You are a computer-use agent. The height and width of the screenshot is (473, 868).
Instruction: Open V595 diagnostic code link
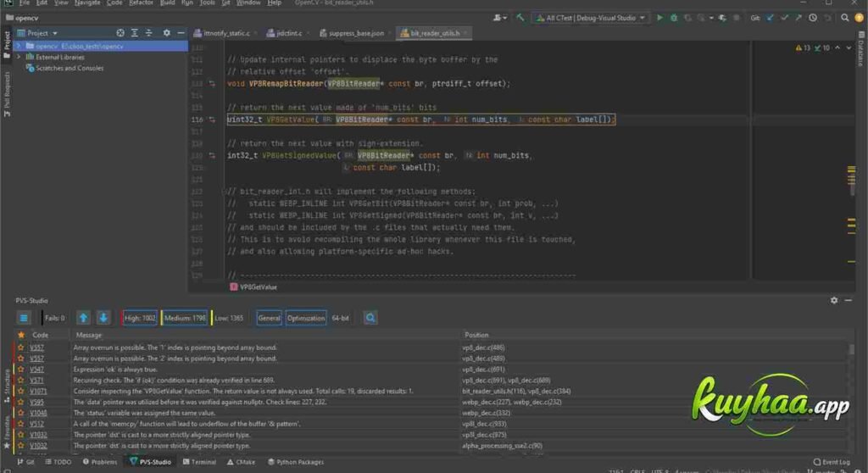[36, 402]
